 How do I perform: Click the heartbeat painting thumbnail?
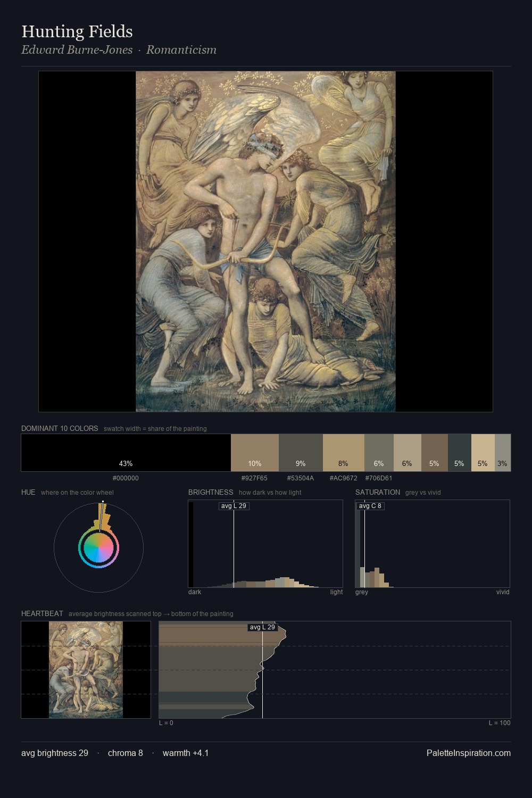tap(86, 670)
